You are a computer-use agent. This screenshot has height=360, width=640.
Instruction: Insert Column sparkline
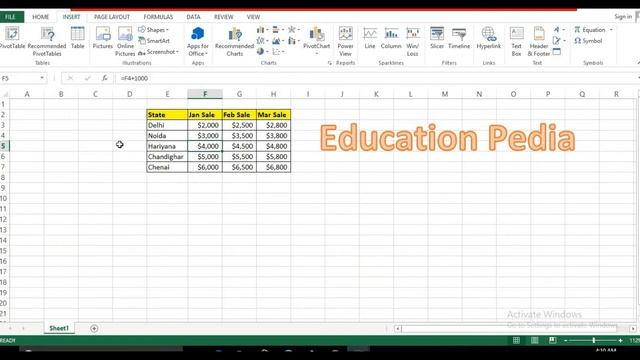(x=391, y=38)
